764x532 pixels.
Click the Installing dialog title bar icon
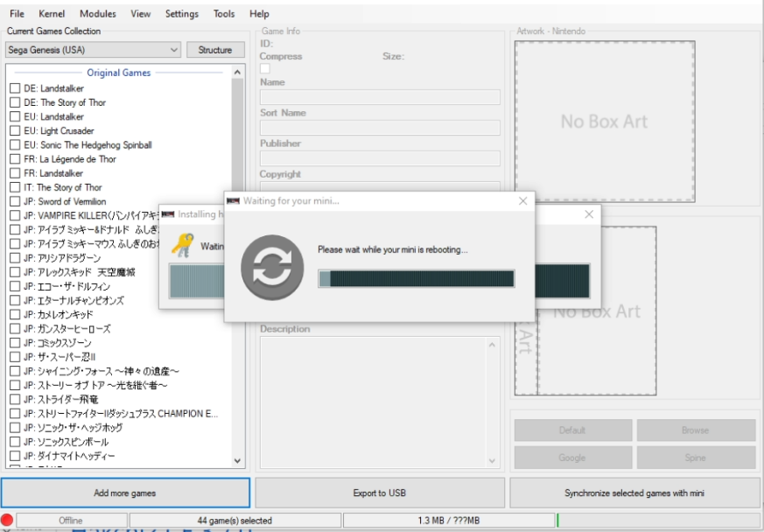coord(168,214)
